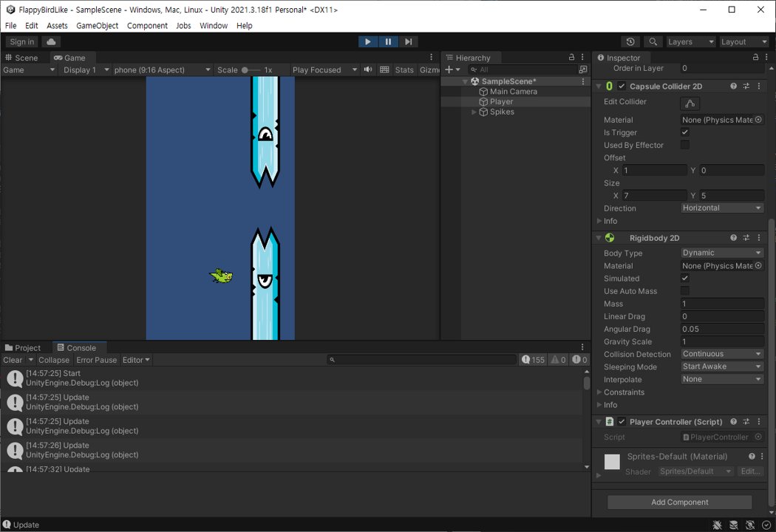Image resolution: width=776 pixels, height=532 pixels.
Task: Click the Sign in button
Action: [x=21, y=41]
